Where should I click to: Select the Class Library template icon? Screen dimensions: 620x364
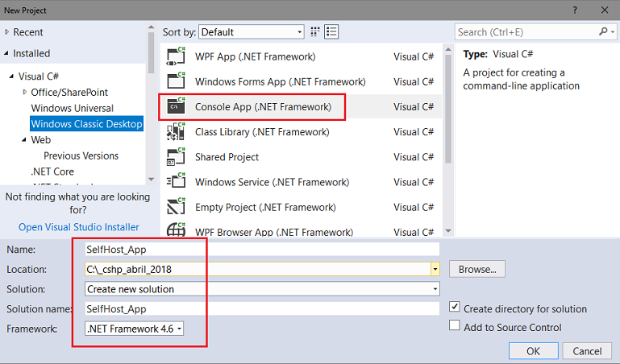[x=176, y=131]
